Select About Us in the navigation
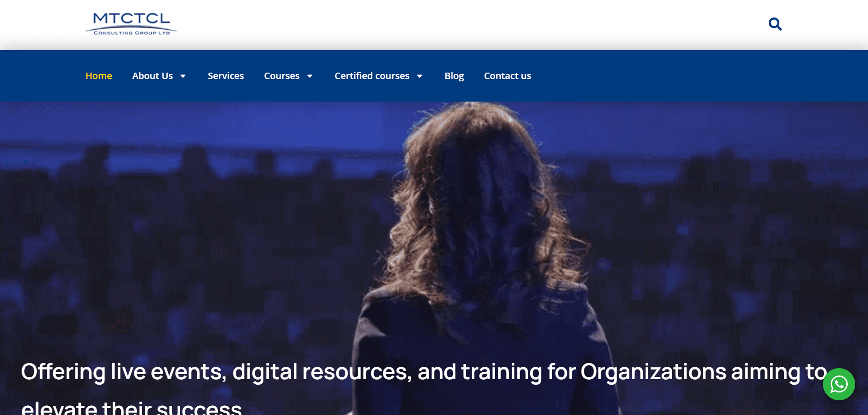 click(x=152, y=76)
